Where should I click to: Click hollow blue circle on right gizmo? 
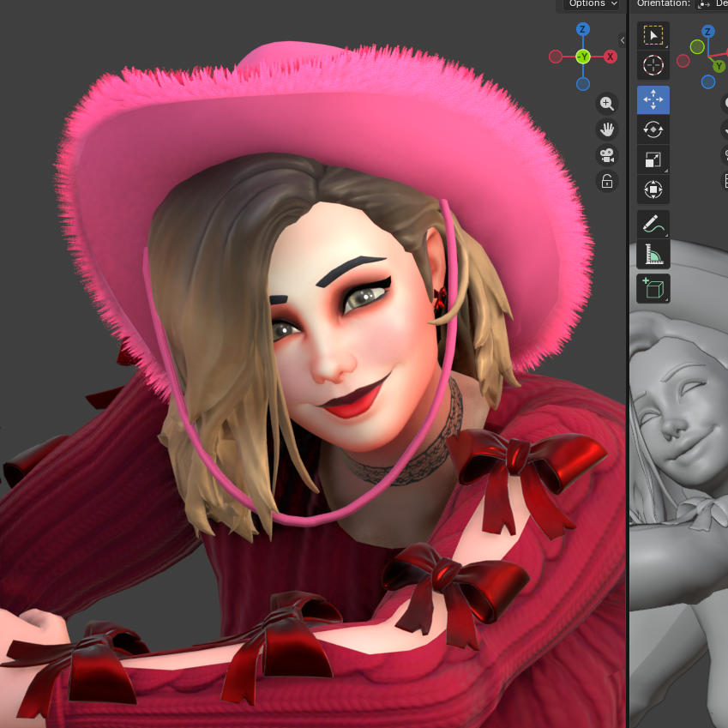(708, 81)
